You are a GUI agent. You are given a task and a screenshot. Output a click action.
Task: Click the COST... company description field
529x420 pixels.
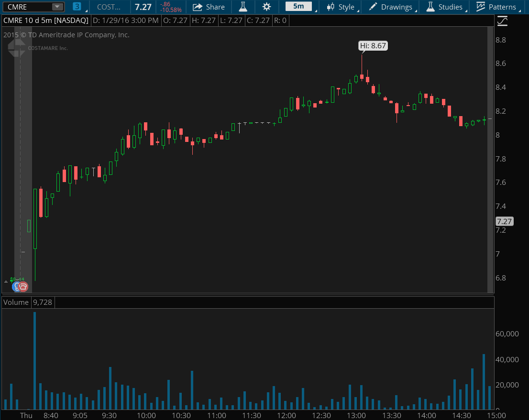click(x=109, y=7)
